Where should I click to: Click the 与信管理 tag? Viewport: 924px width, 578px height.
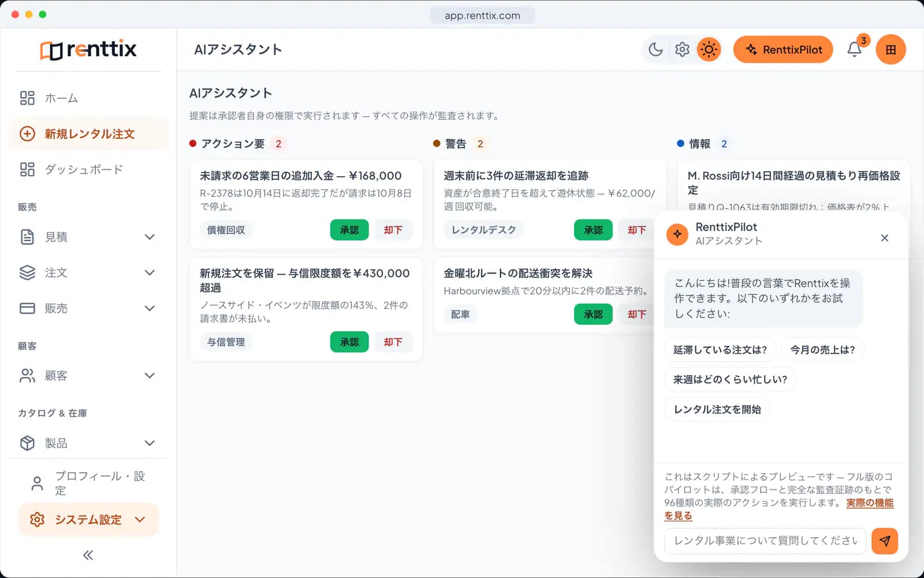(x=226, y=342)
